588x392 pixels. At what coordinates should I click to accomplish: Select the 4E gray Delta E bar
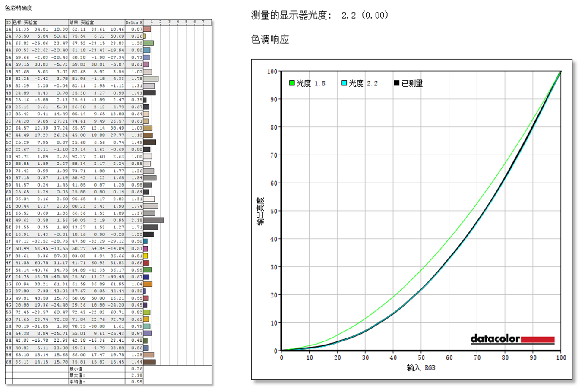pyautogui.click(x=154, y=220)
